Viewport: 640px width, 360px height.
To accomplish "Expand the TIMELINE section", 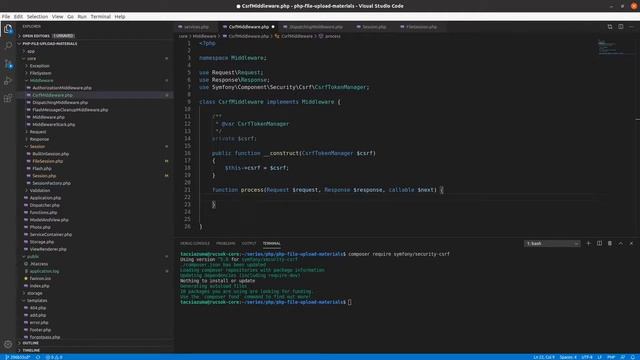I will [x=31, y=350].
